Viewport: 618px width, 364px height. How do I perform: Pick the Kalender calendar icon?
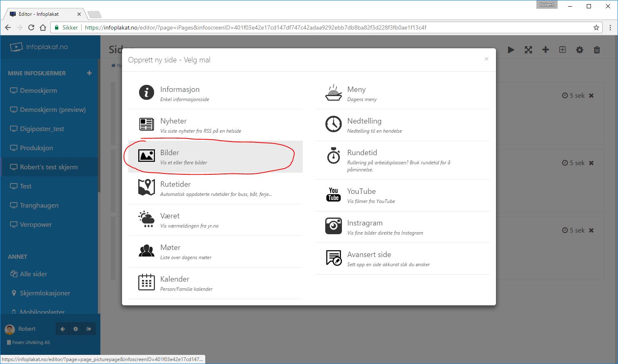[x=146, y=282]
